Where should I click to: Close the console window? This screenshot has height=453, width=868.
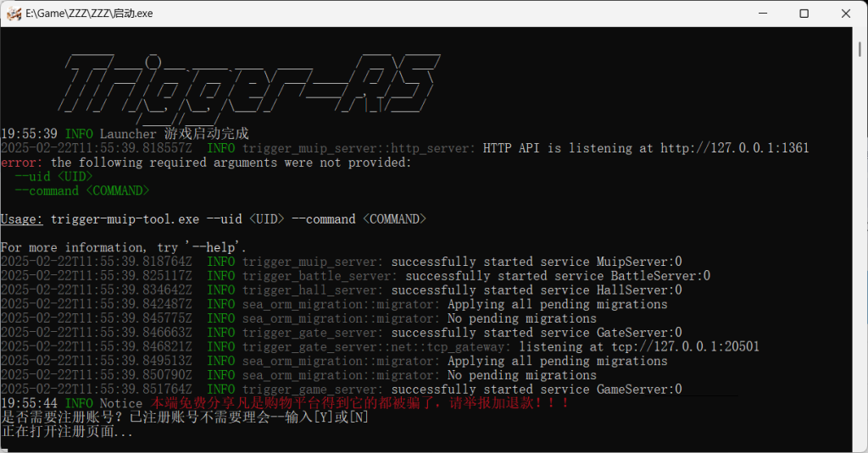[x=846, y=14]
